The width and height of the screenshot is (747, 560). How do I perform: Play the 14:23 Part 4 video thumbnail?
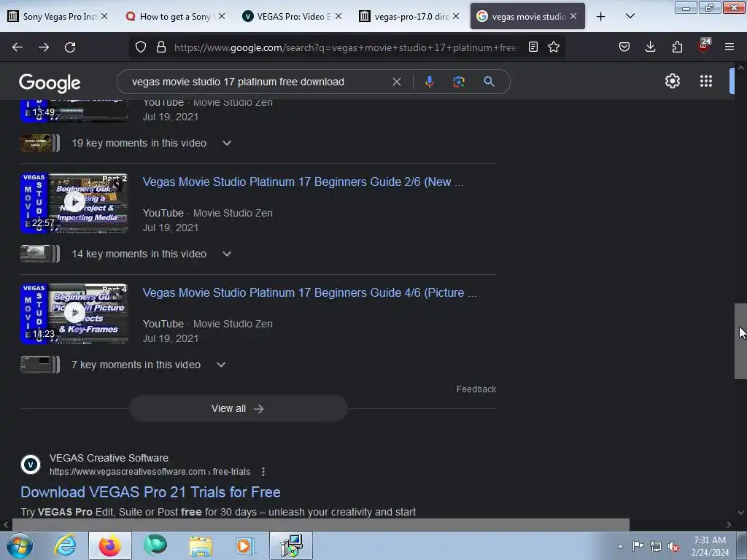point(74,314)
